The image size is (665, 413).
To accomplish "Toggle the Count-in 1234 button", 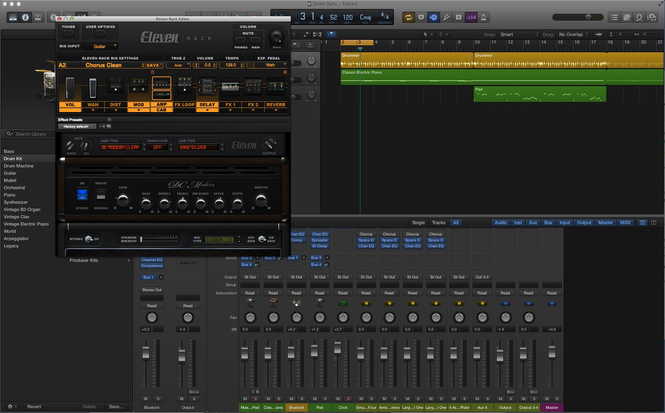I will coord(471,17).
